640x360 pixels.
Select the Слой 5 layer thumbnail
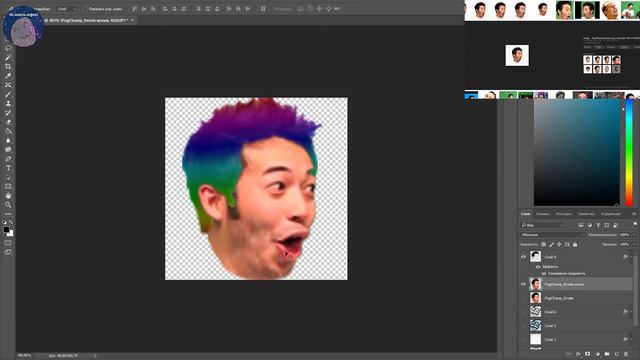point(536,326)
